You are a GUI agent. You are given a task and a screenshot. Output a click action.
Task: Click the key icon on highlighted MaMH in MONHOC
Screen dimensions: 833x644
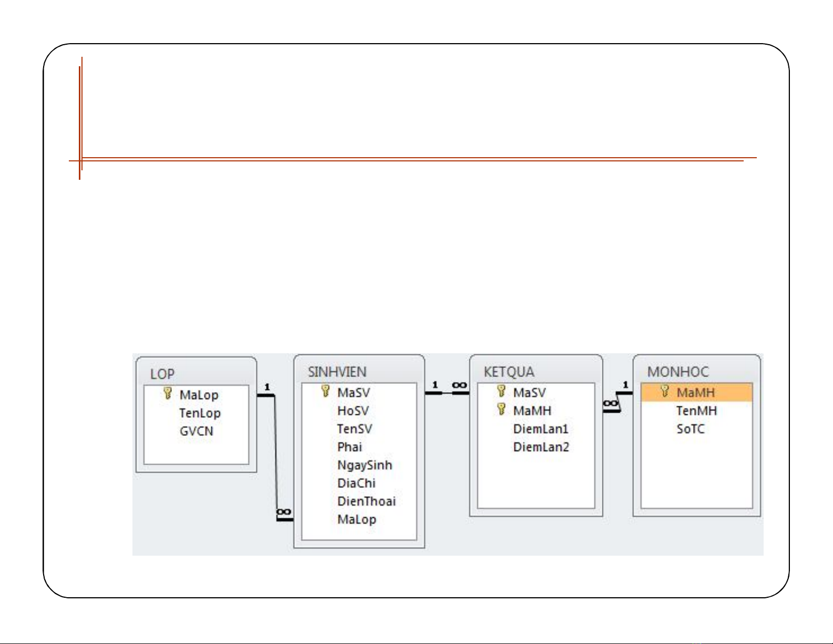(665, 391)
